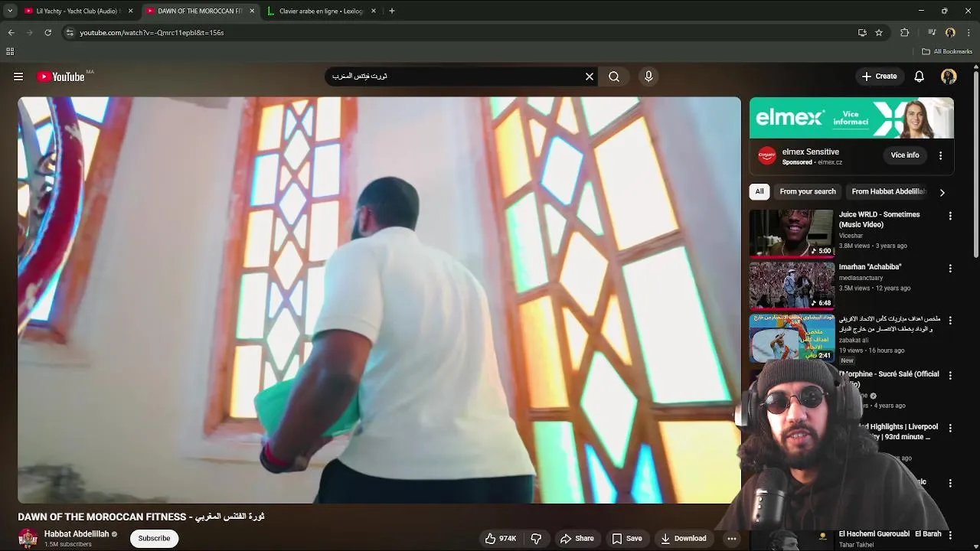Save the video to a playlist

[626, 539]
